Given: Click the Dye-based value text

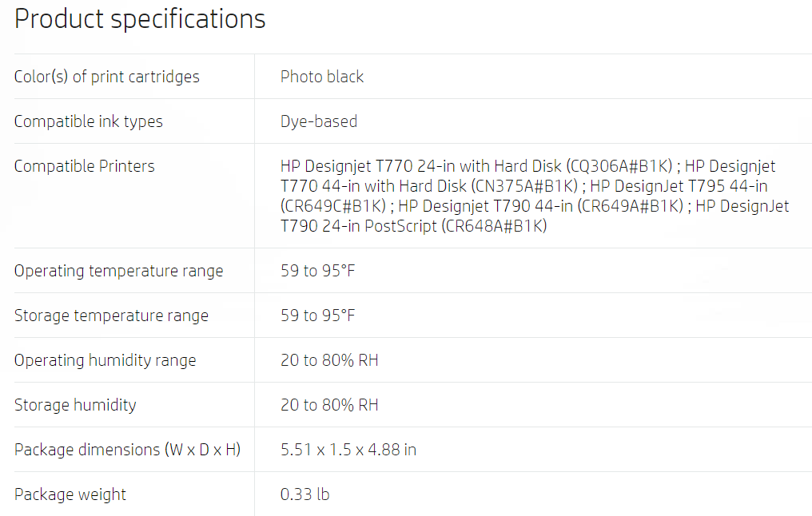Looking at the screenshot, I should [x=318, y=121].
